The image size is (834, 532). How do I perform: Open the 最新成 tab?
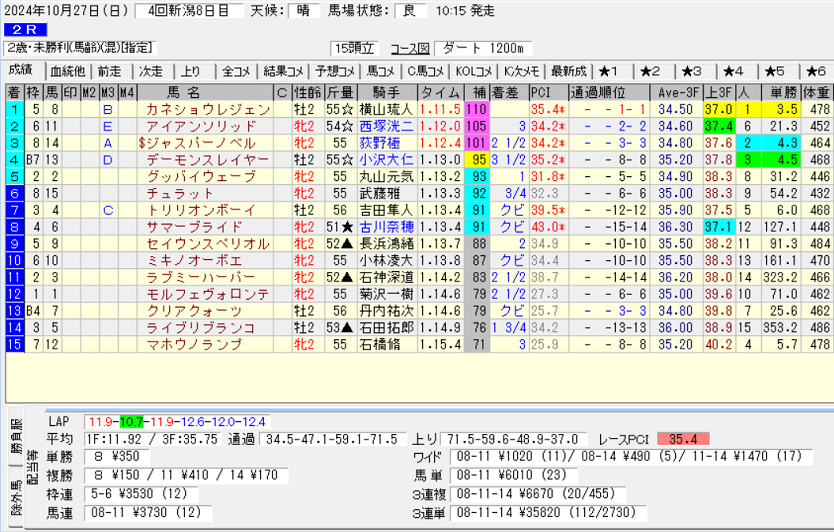point(568,71)
